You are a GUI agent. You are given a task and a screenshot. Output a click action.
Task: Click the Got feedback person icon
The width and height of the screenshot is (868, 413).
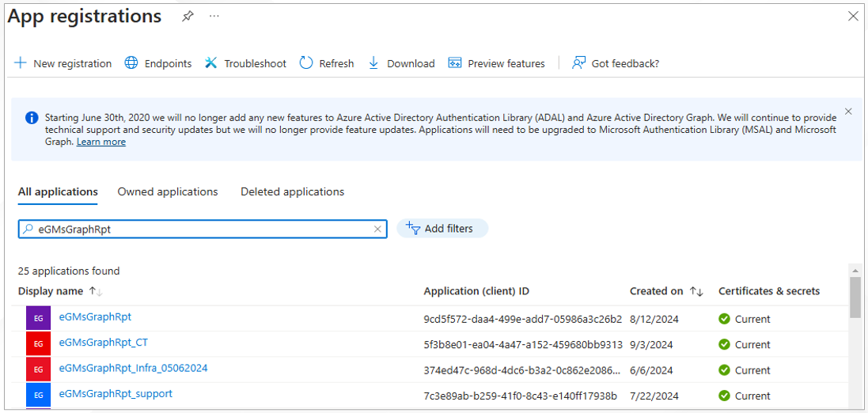(578, 63)
